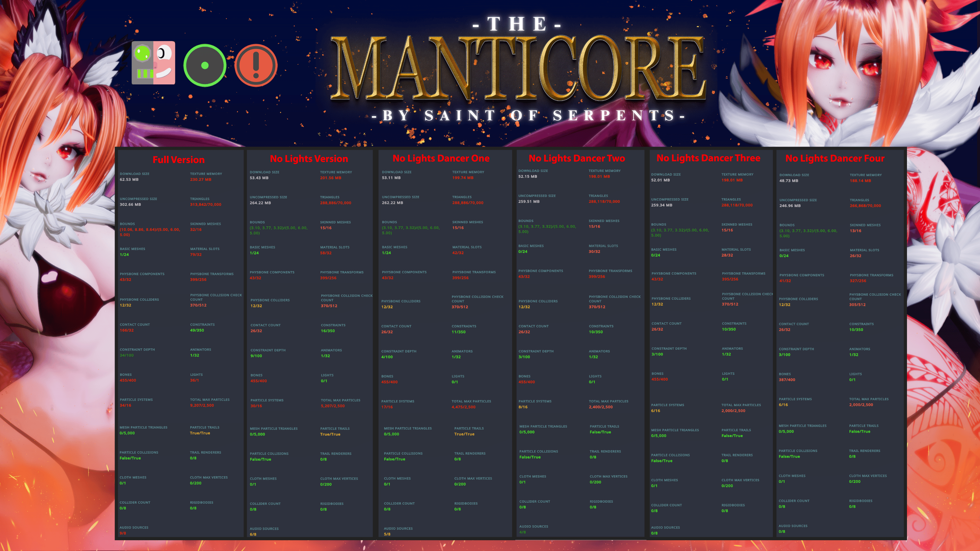Click the constraint depth value 4/100

point(387,357)
